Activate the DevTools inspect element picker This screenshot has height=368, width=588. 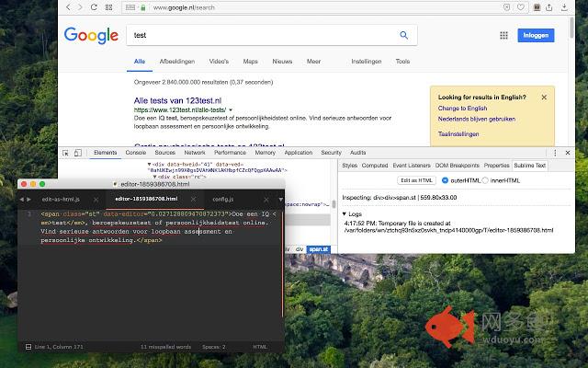coord(65,153)
